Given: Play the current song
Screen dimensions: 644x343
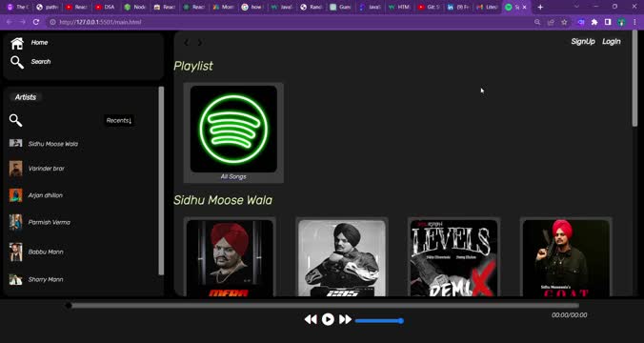Looking at the screenshot, I should tap(328, 319).
